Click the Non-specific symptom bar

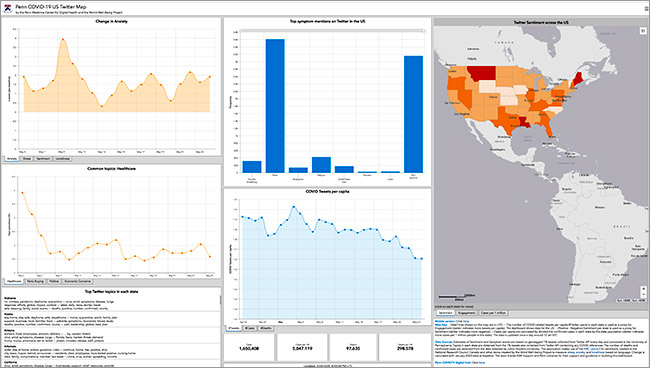(x=413, y=114)
